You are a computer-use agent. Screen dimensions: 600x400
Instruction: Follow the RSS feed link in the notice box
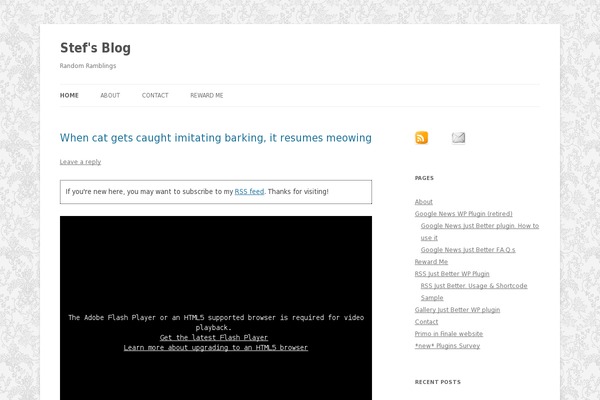[249, 191]
